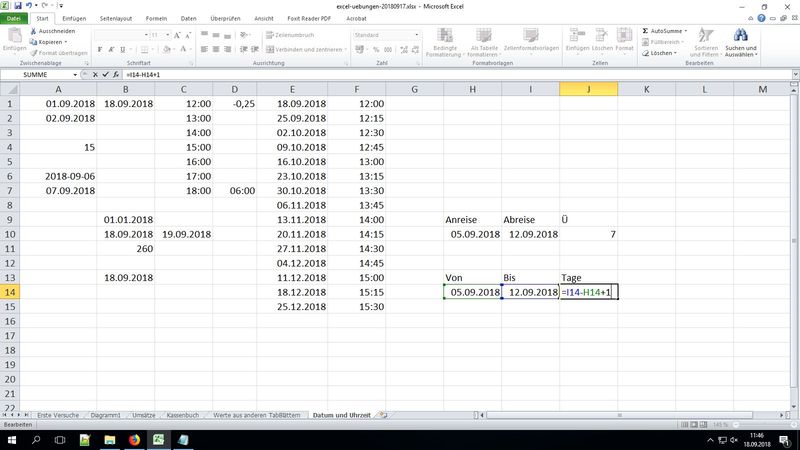The width and height of the screenshot is (800, 450).
Task: Expand the formula bar with the chevron
Action: (793, 75)
